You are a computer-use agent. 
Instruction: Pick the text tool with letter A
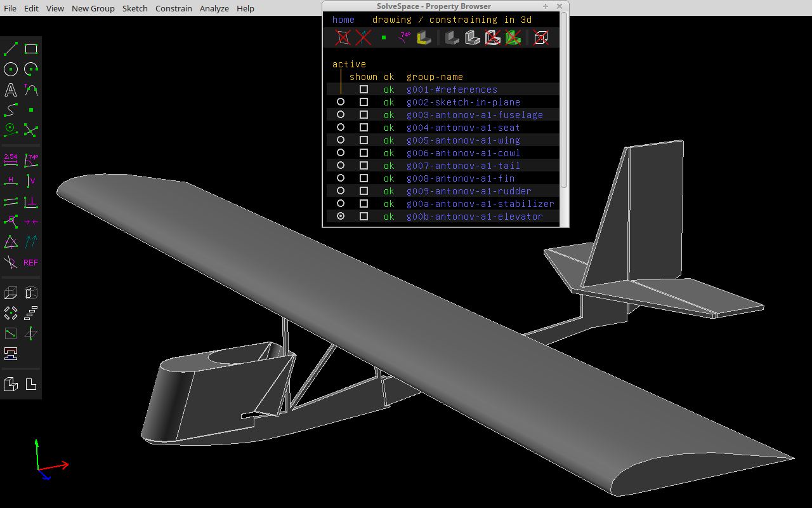[x=11, y=90]
